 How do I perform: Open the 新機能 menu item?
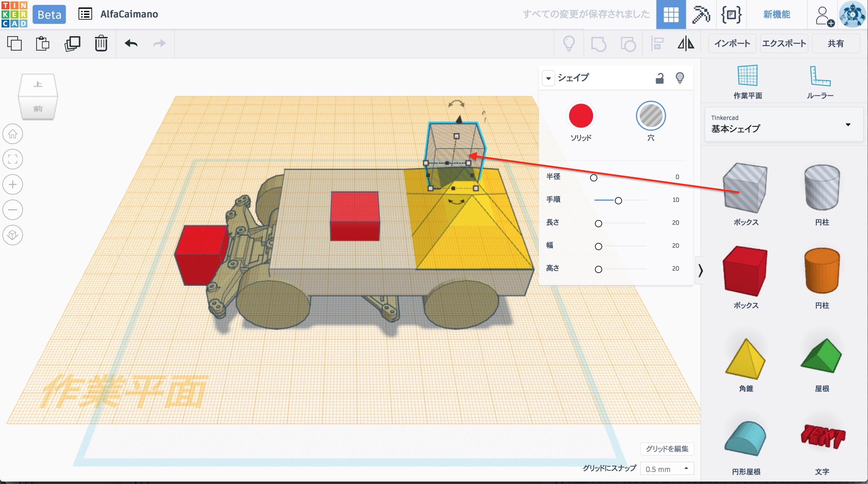776,14
